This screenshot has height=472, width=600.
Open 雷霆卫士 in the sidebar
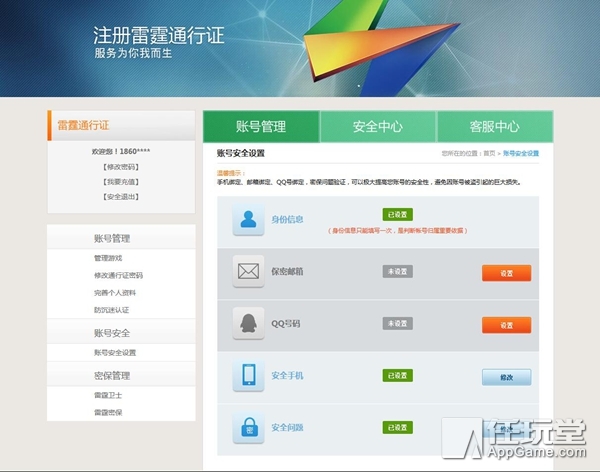tap(108, 395)
